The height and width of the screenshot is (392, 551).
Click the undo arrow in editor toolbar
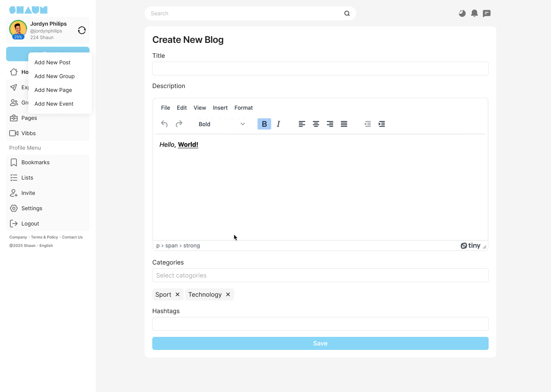coord(165,124)
